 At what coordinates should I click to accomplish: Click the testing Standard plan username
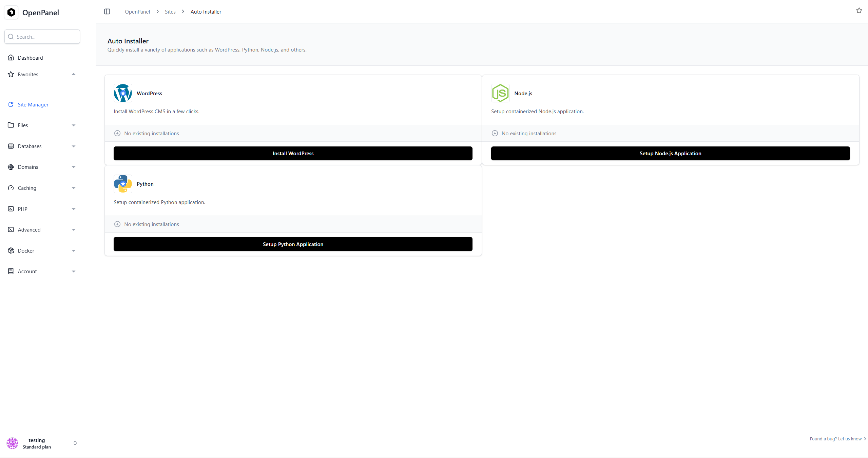[x=37, y=440]
